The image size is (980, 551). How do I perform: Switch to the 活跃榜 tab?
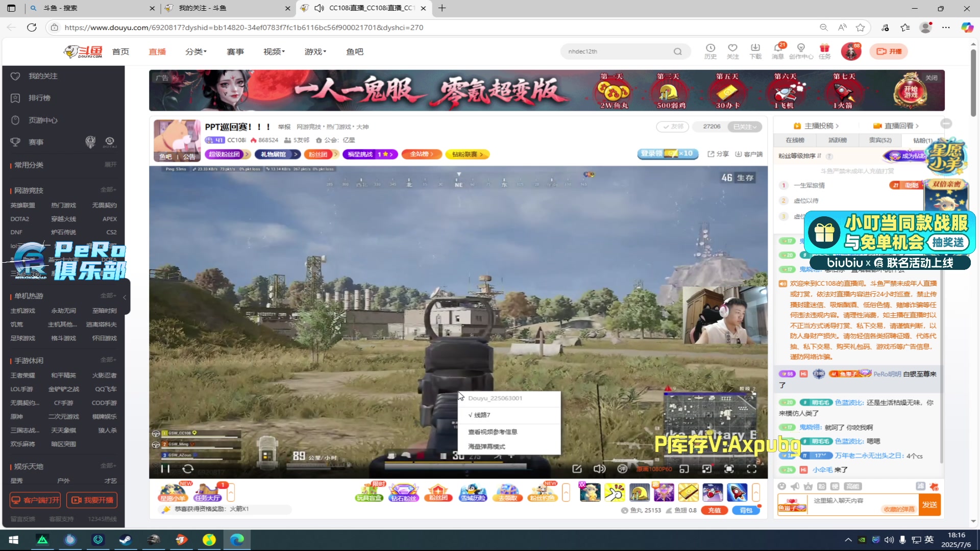(837, 140)
